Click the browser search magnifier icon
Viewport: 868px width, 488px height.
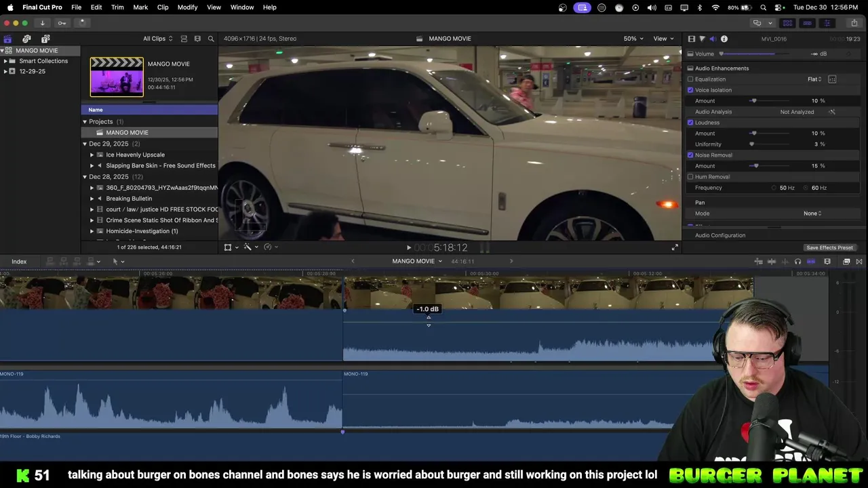click(x=211, y=39)
